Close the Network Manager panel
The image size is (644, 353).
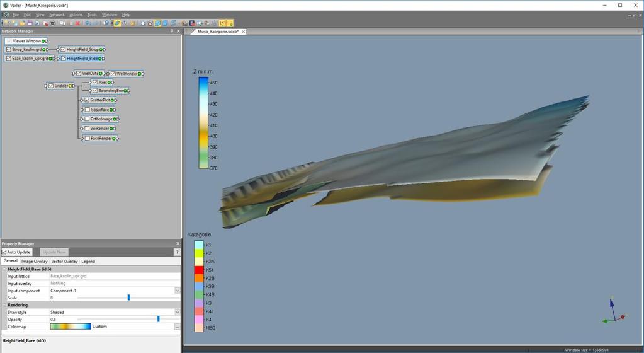click(178, 31)
